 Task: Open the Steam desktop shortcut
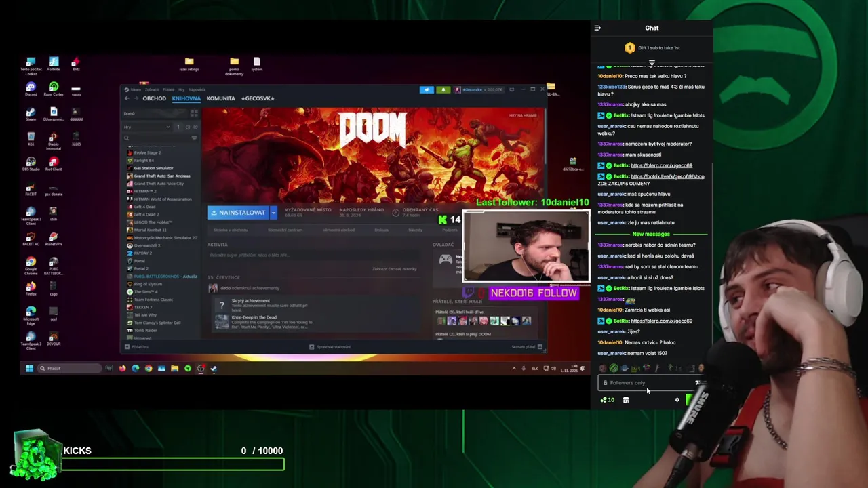click(31, 114)
